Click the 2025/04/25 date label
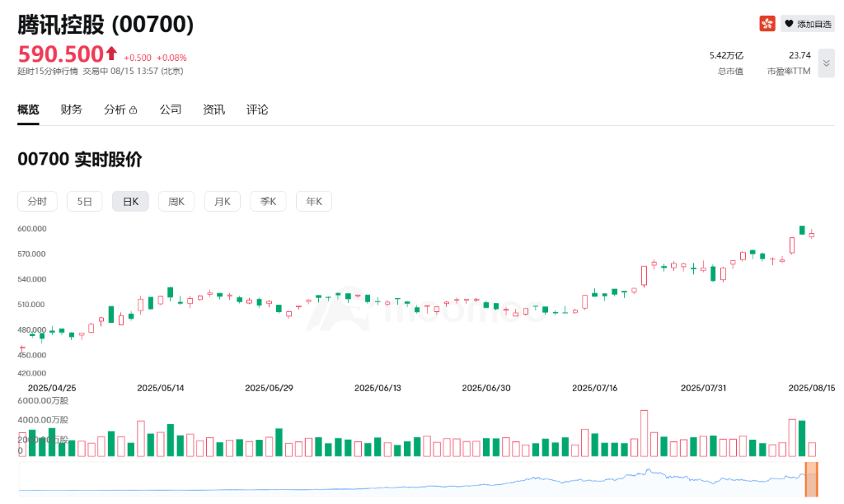This screenshot has height=504, width=844. [52, 388]
